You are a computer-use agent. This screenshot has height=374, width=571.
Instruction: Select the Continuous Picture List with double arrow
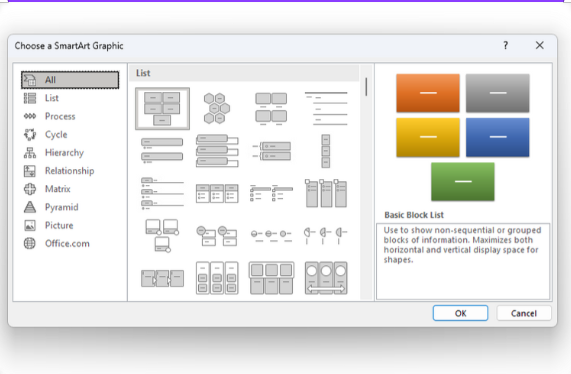click(326, 278)
